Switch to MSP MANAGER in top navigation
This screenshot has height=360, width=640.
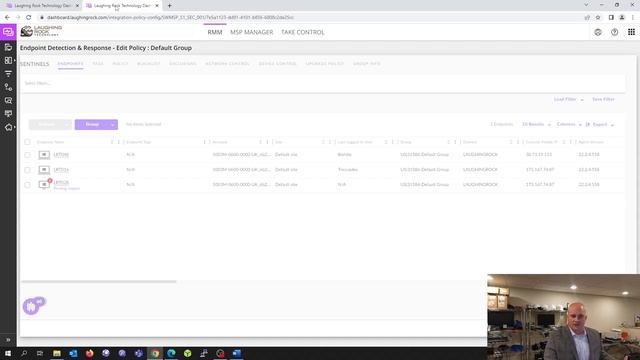coord(251,32)
